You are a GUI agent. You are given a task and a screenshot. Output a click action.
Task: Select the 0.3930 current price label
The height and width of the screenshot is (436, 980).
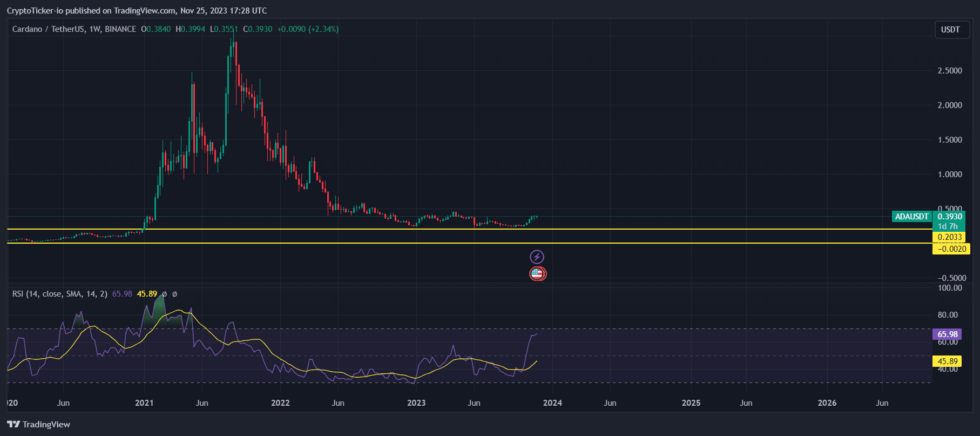[949, 217]
